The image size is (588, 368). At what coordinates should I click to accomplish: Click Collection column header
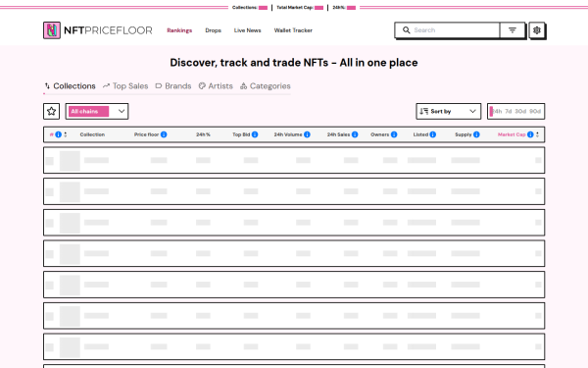92,134
